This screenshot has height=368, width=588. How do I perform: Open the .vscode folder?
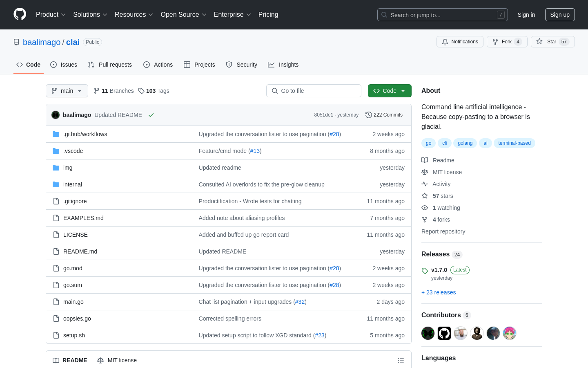click(73, 151)
